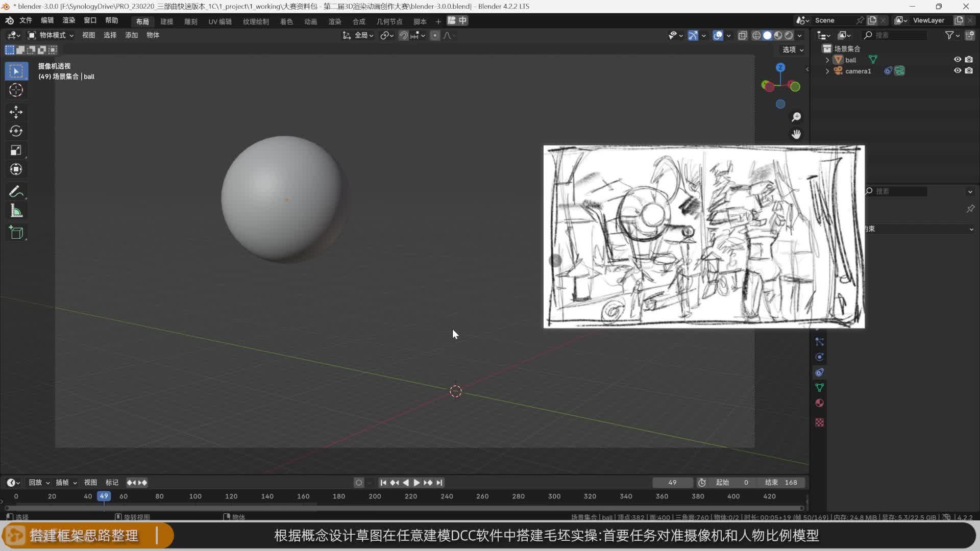Viewport: 980px width, 551px height.
Task: Click the end frame field 168
Action: (x=781, y=483)
